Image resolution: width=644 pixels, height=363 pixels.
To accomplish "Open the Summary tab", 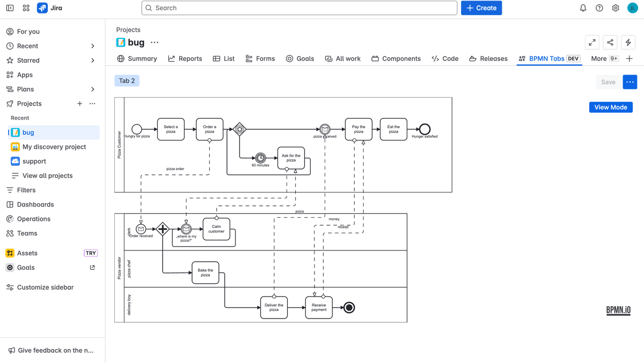I will coord(137,58).
